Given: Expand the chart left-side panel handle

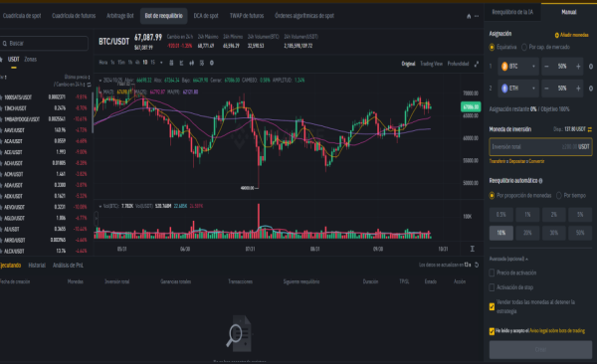Looking at the screenshot, I should [97, 219].
